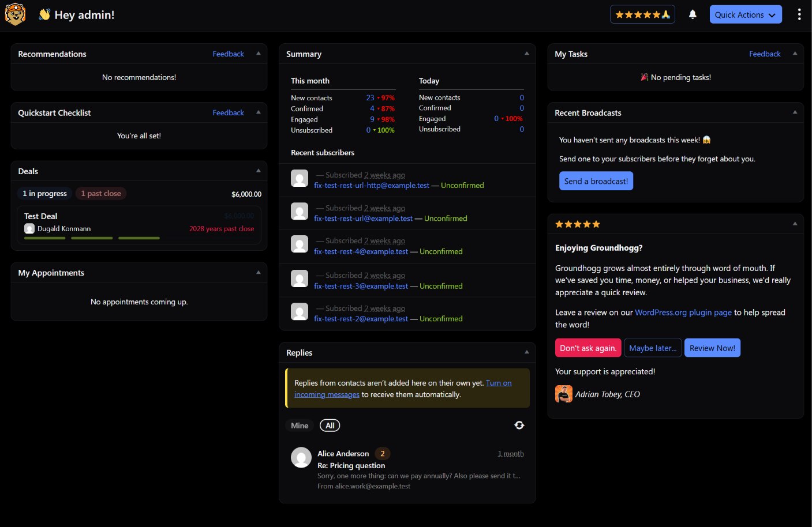
Task: Open the WordPress.org plugin page link
Action: point(683,313)
